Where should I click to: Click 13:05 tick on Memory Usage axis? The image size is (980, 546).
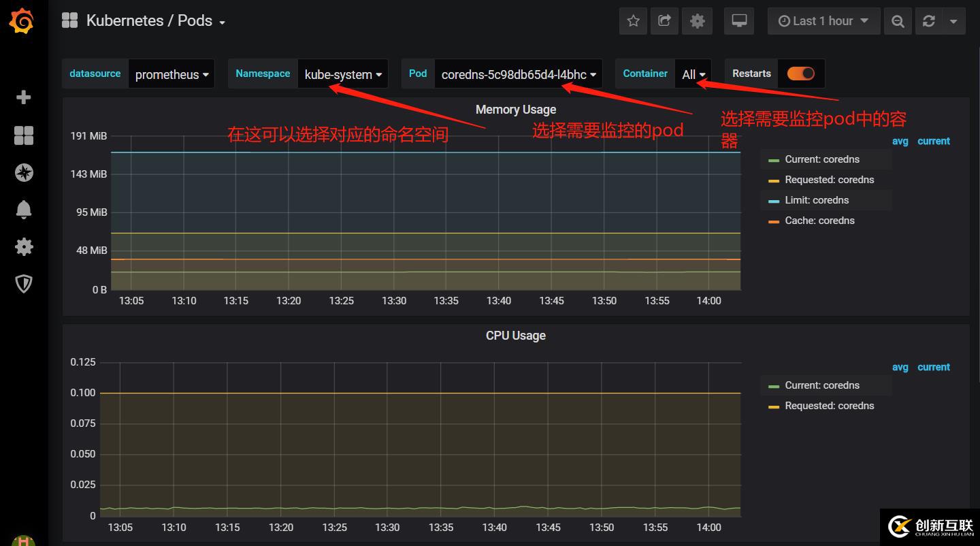[131, 301]
